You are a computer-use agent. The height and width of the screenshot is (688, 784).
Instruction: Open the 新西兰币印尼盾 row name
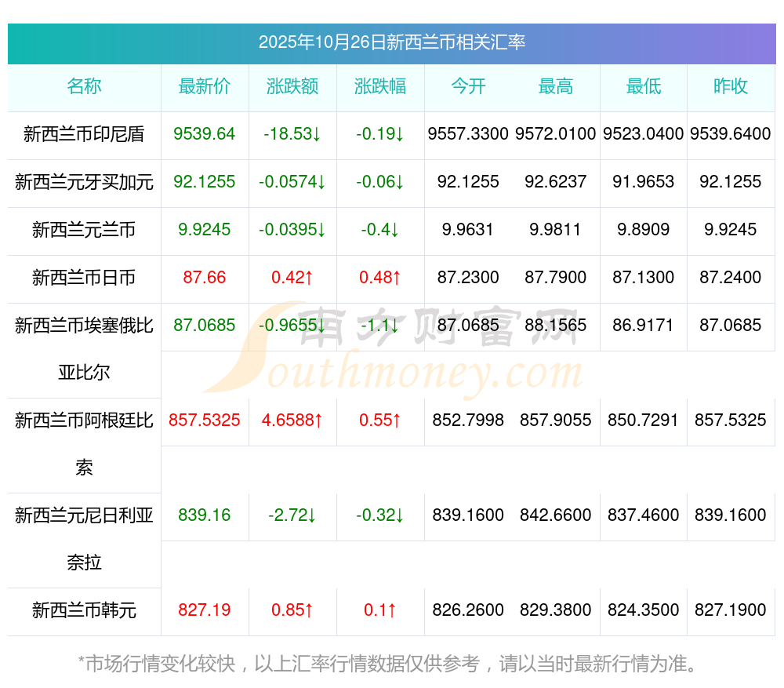[x=84, y=134]
